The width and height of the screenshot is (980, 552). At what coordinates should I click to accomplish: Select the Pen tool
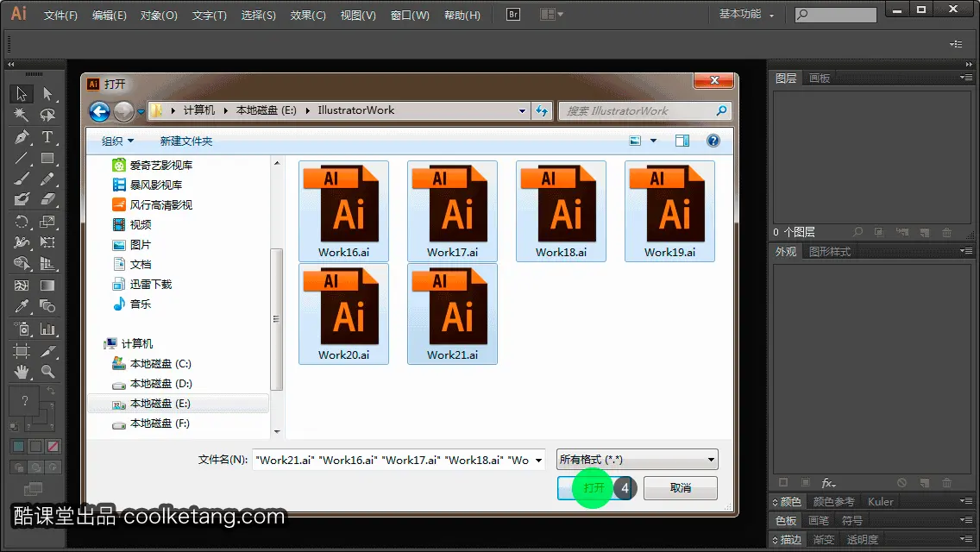pos(22,137)
